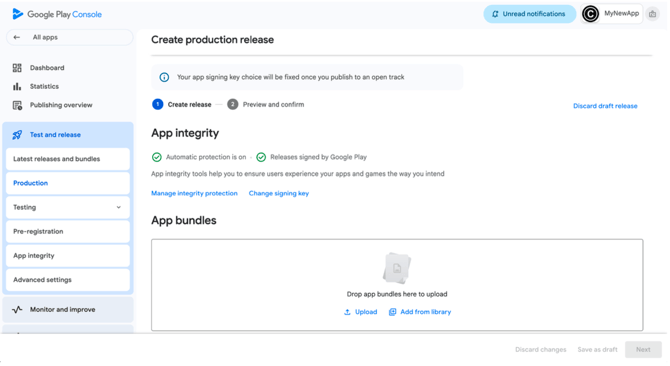Click the Monitor and improve pulse icon
The height and width of the screenshot is (366, 670).
(17, 310)
